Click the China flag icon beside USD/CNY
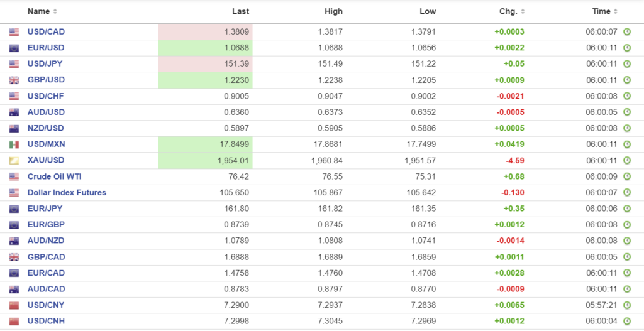The width and height of the screenshot is (644, 331). [x=14, y=305]
